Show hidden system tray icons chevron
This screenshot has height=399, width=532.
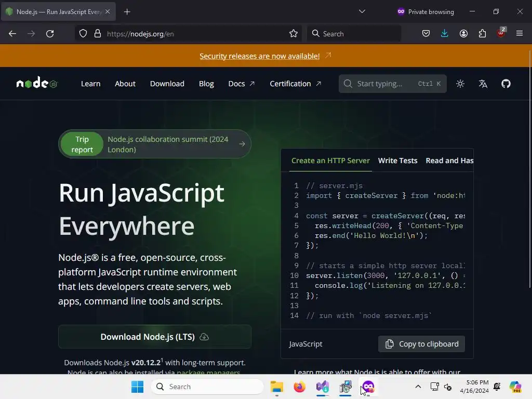(x=418, y=387)
